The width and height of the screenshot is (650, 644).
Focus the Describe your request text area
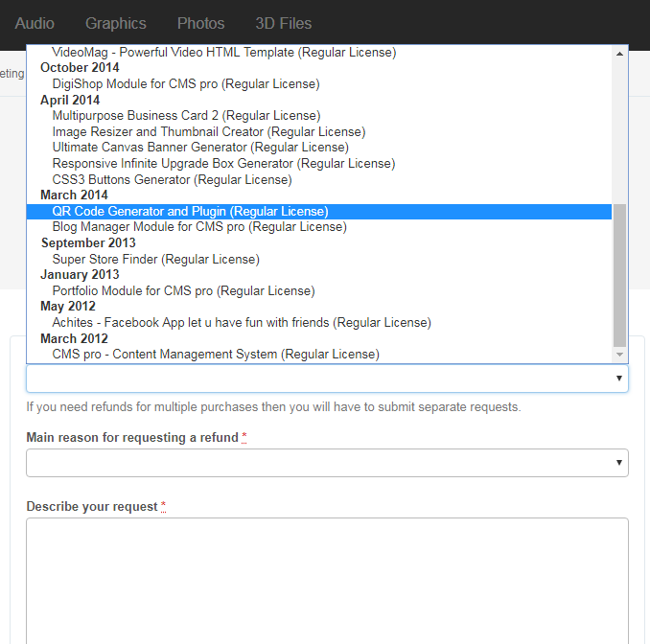[x=327, y=581]
